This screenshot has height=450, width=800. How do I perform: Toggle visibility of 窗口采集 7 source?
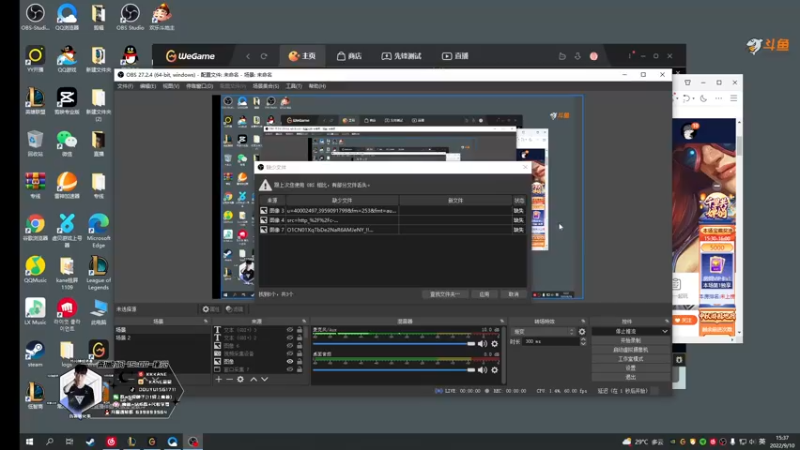pos(290,369)
